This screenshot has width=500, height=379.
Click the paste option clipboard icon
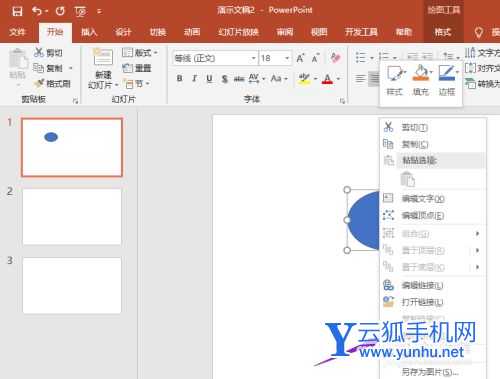[x=407, y=179]
